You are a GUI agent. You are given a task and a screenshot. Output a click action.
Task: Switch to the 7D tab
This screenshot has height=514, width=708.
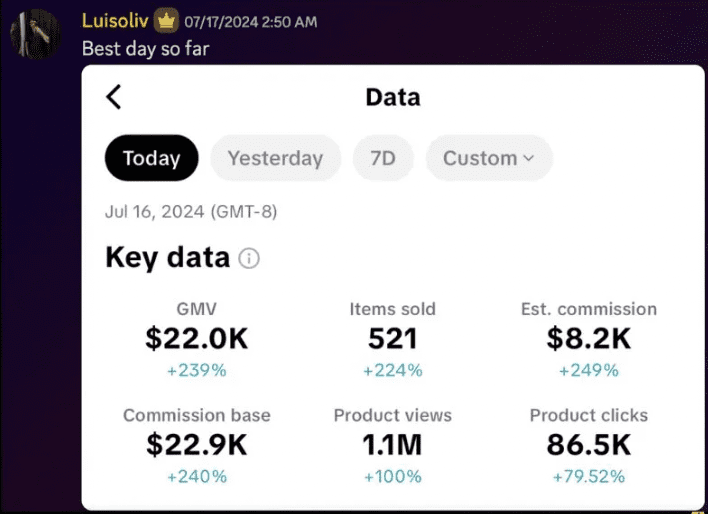[x=383, y=158]
